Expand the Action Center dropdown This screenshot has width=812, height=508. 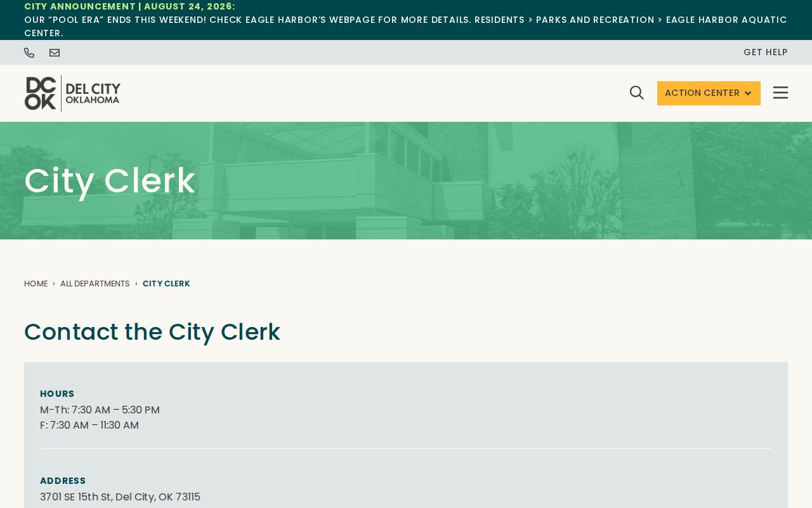point(709,93)
